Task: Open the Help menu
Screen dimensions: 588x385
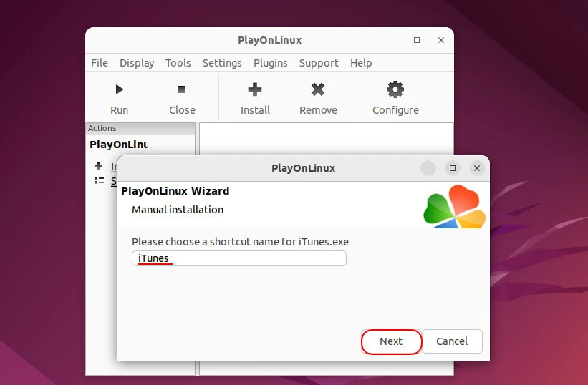Action: tap(361, 63)
